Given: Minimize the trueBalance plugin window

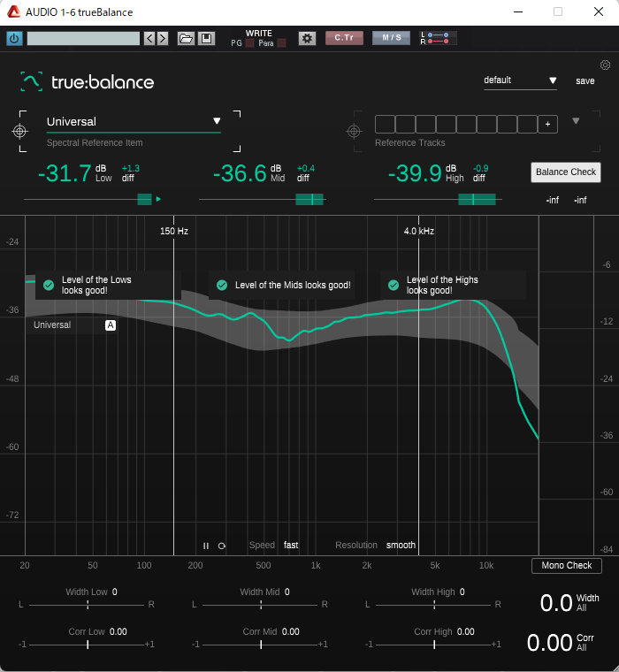Looking at the screenshot, I should tap(518, 12).
